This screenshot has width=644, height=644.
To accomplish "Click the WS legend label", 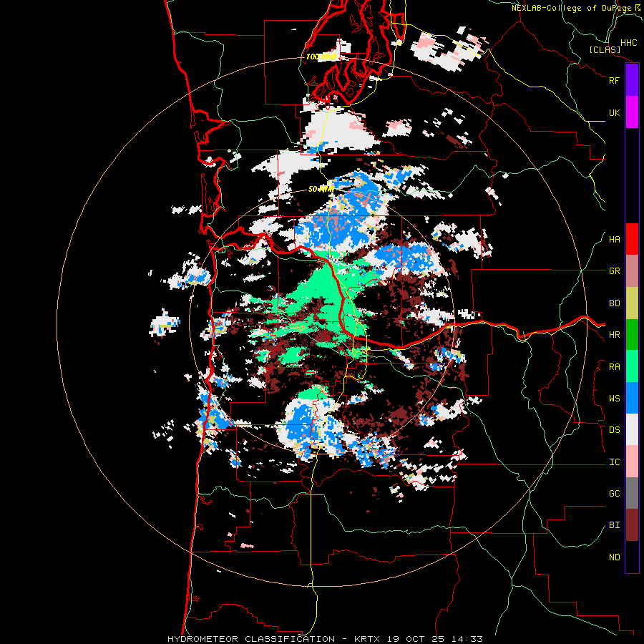I will [x=614, y=399].
